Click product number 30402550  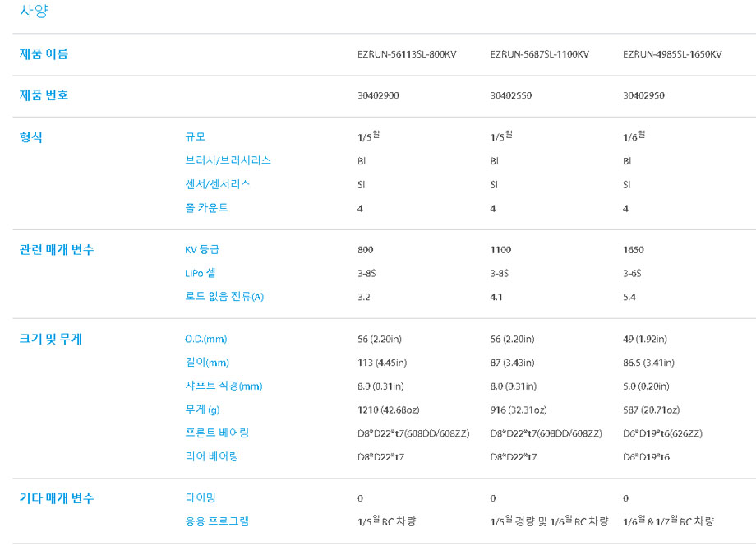[510, 95]
